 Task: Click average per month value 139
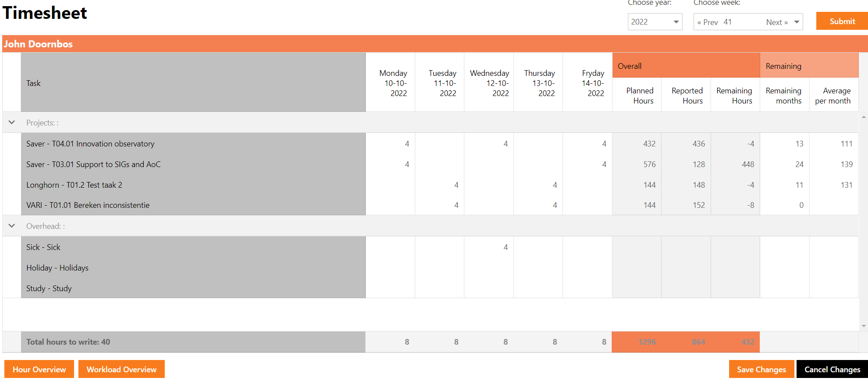coord(847,164)
